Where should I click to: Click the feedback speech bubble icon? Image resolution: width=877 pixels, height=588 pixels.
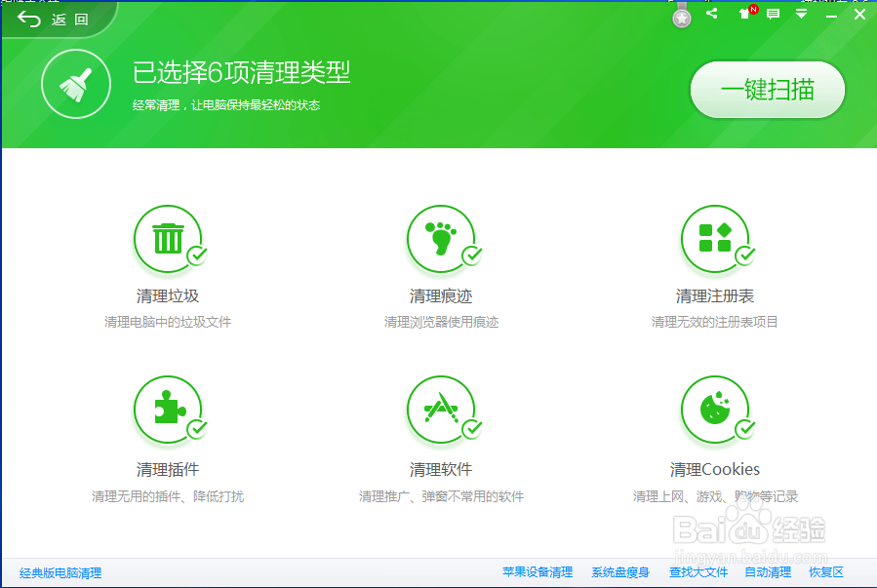[773, 14]
